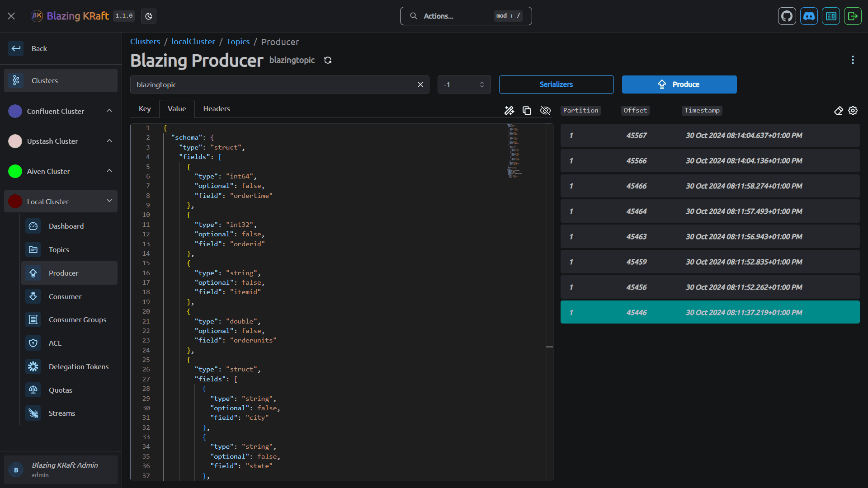The height and width of the screenshot is (488, 868).
Task: Open the Topics breadcrumb link
Action: coord(238,42)
